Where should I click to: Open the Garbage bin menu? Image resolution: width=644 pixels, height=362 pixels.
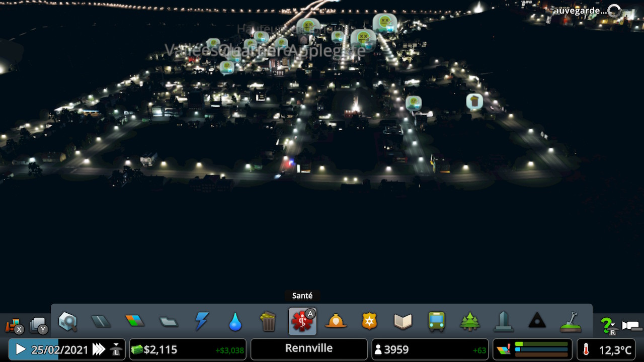268,321
